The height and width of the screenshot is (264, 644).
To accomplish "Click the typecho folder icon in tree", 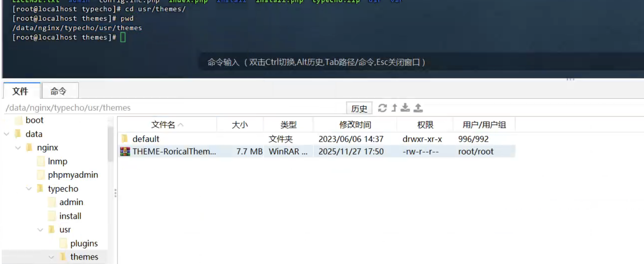I will (41, 189).
